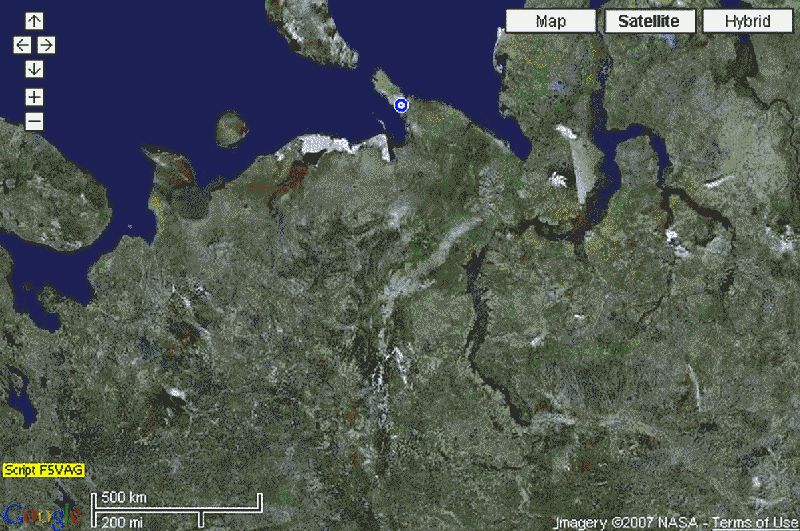This screenshot has width=800, height=531.
Task: Switch to Map view
Action: click(x=551, y=21)
